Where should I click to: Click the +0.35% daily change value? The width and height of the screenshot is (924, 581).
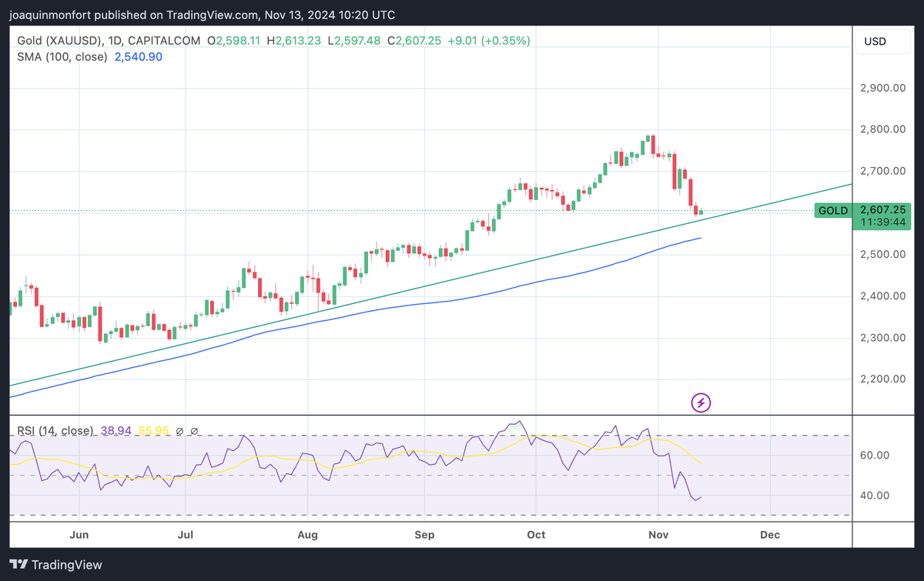[507, 40]
